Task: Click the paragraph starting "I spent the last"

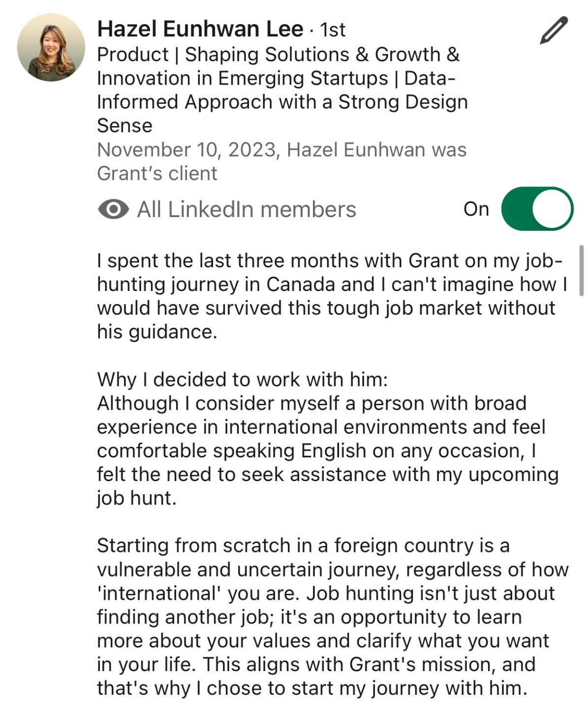Action: pos(333,296)
